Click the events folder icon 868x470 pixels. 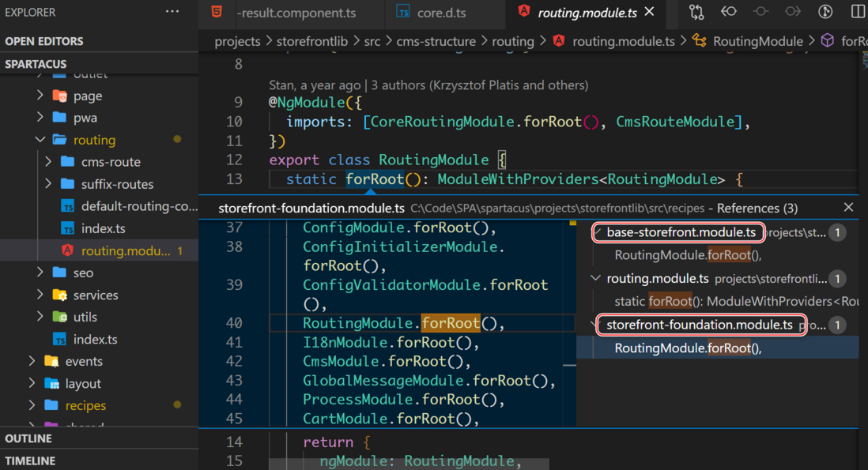(x=51, y=361)
